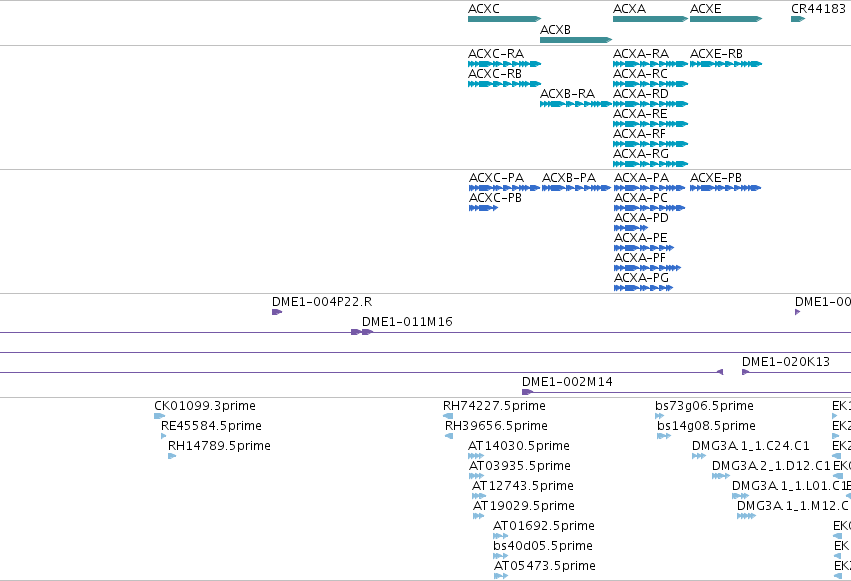Screen dimensions: 851x581
Task: Select the ACXA-RC transcript label
Action: point(640,74)
